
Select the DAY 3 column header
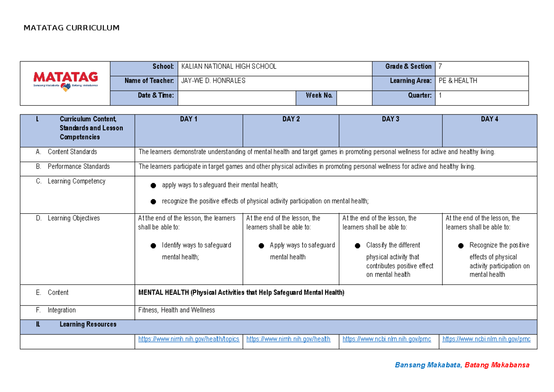click(x=390, y=119)
